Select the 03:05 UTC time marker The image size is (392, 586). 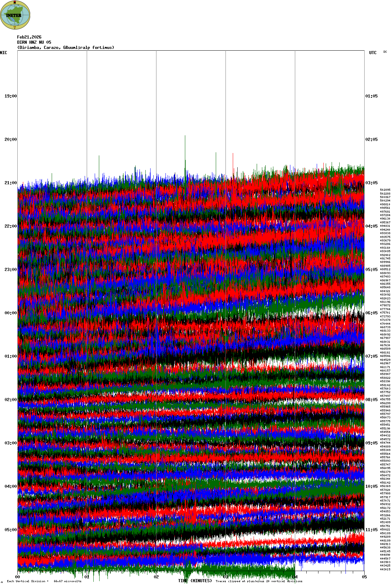pos(372,183)
